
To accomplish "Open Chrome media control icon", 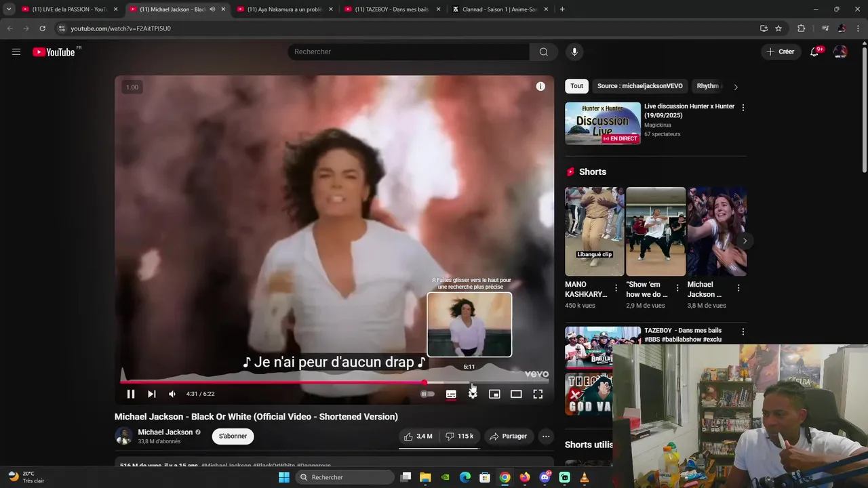I will tap(825, 28).
